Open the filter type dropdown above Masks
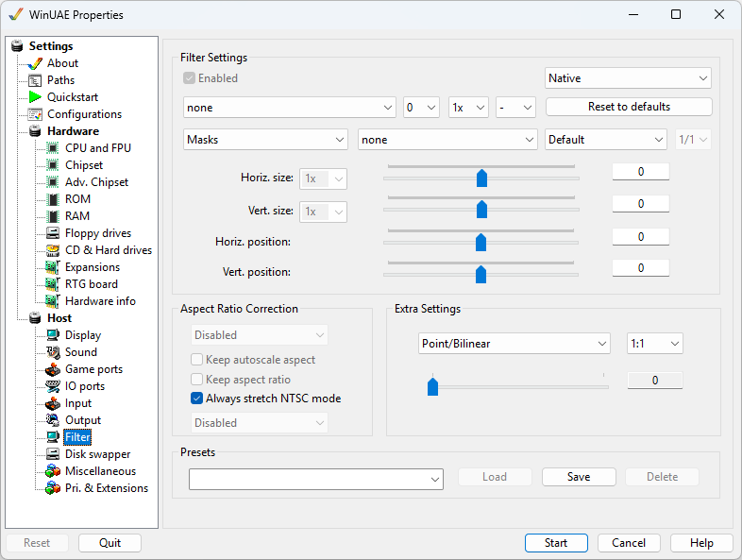The height and width of the screenshot is (560, 742). 290,108
